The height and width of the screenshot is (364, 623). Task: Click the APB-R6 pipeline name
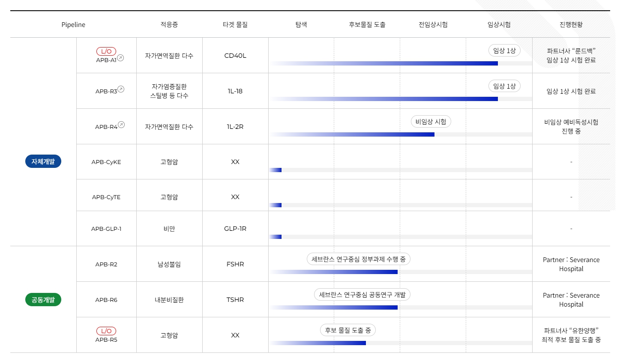click(x=106, y=300)
